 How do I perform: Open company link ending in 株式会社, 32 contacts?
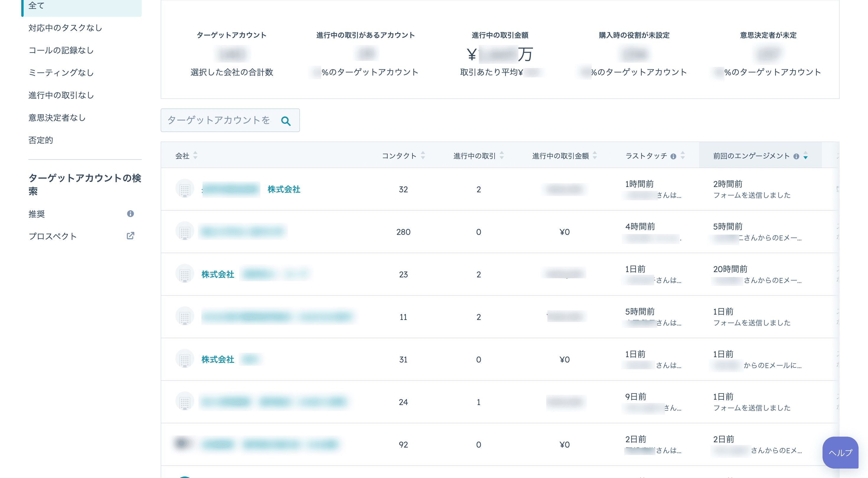[x=251, y=189]
